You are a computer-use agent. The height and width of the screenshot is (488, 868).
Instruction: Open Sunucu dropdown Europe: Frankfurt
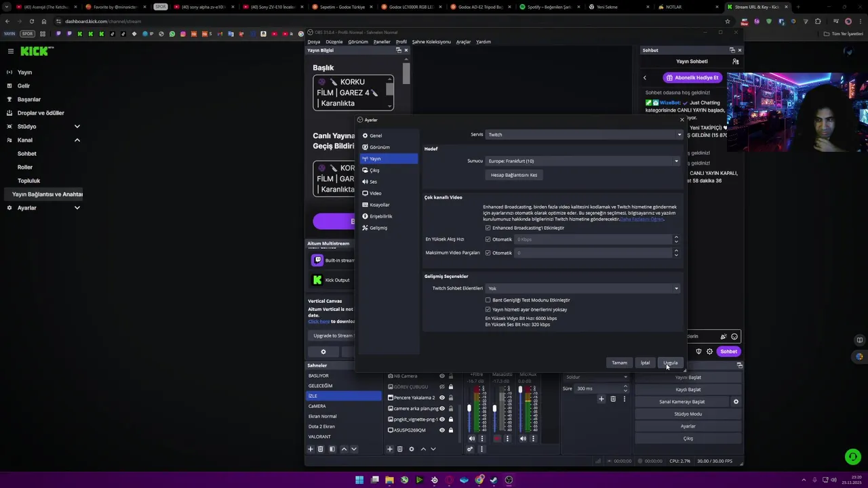coord(583,161)
